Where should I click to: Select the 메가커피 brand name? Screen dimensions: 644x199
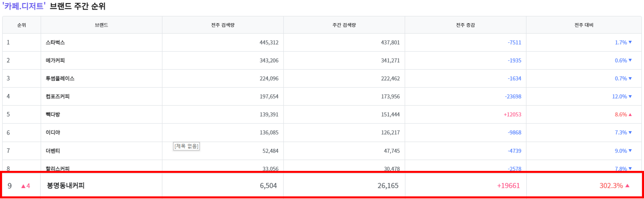55,60
